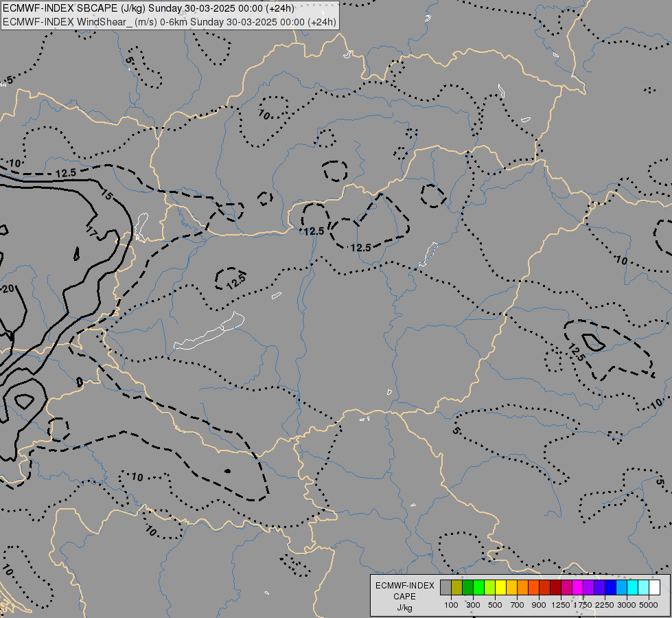
Task: Click the gray swatch in the CAPE legend
Action: click(445, 588)
